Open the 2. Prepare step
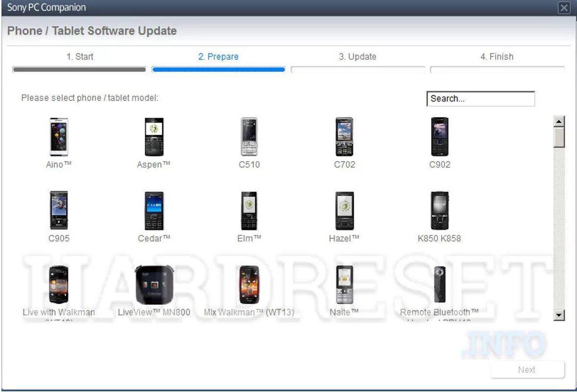This screenshot has height=392, width=577. 218,57
